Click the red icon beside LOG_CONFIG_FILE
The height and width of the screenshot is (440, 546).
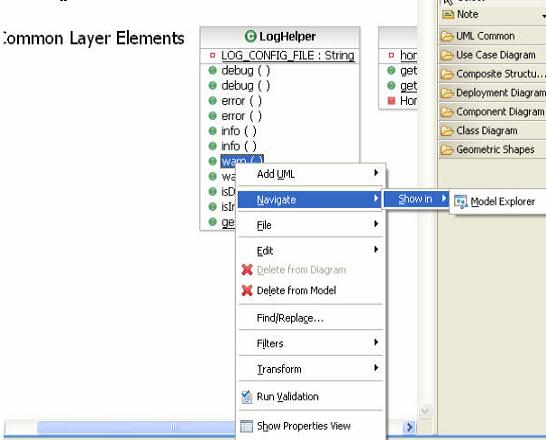click(212, 55)
